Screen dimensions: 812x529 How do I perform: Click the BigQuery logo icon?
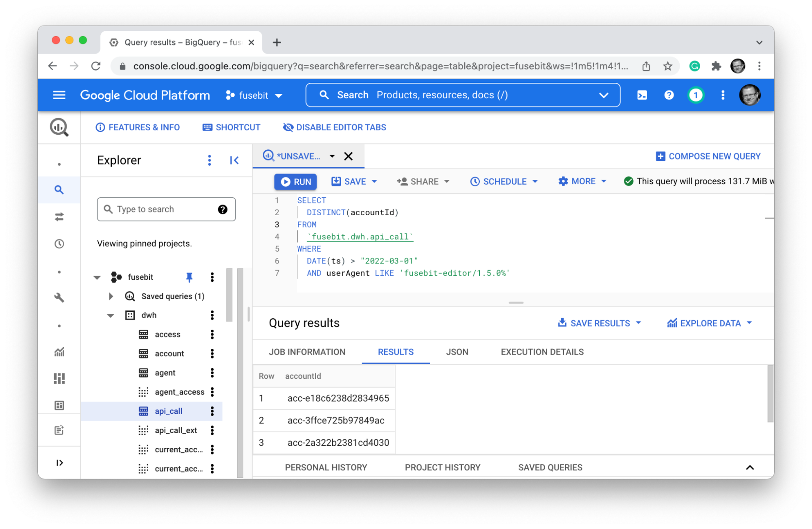[x=59, y=127]
